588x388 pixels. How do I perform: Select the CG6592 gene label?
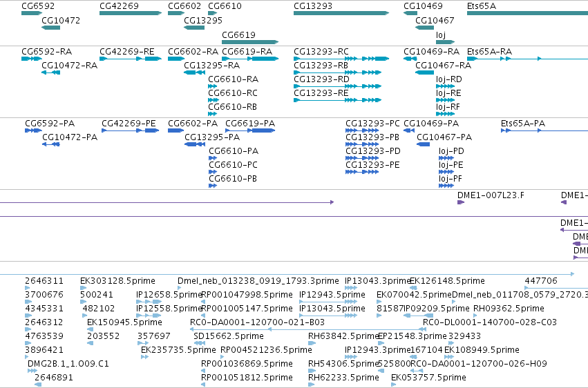pos(38,6)
